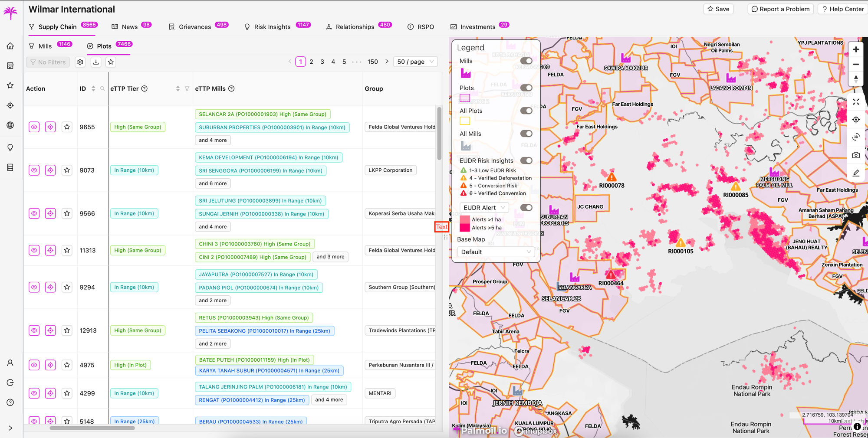The image size is (868, 438).
Task: Center map on my location
Action: click(x=856, y=120)
